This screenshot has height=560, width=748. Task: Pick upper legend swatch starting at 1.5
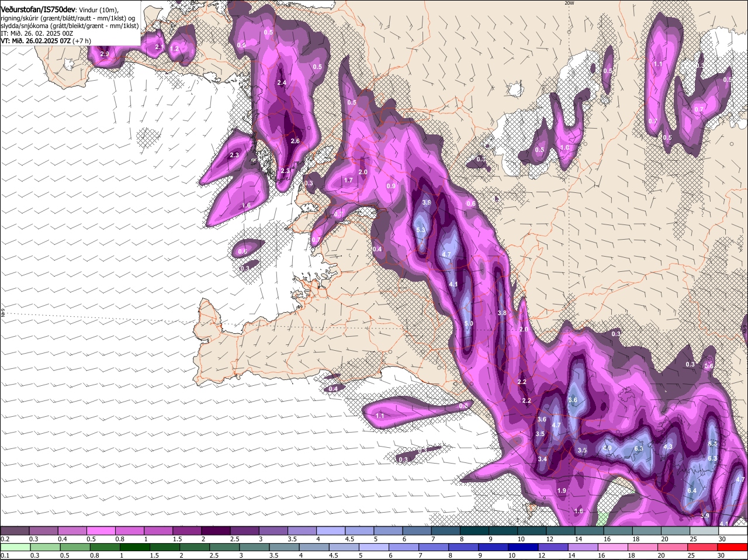(186, 530)
